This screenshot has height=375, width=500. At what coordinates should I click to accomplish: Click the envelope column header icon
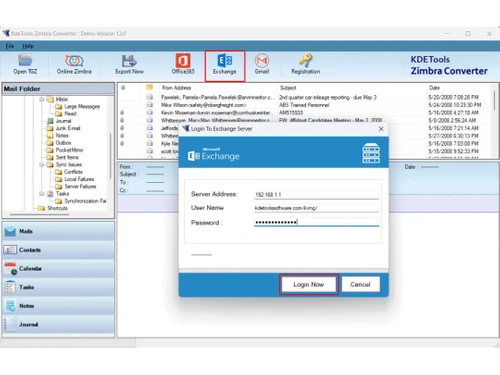coord(149,88)
